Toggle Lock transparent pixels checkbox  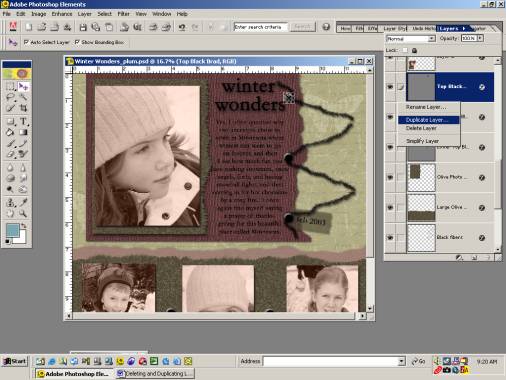pyautogui.click(x=405, y=50)
